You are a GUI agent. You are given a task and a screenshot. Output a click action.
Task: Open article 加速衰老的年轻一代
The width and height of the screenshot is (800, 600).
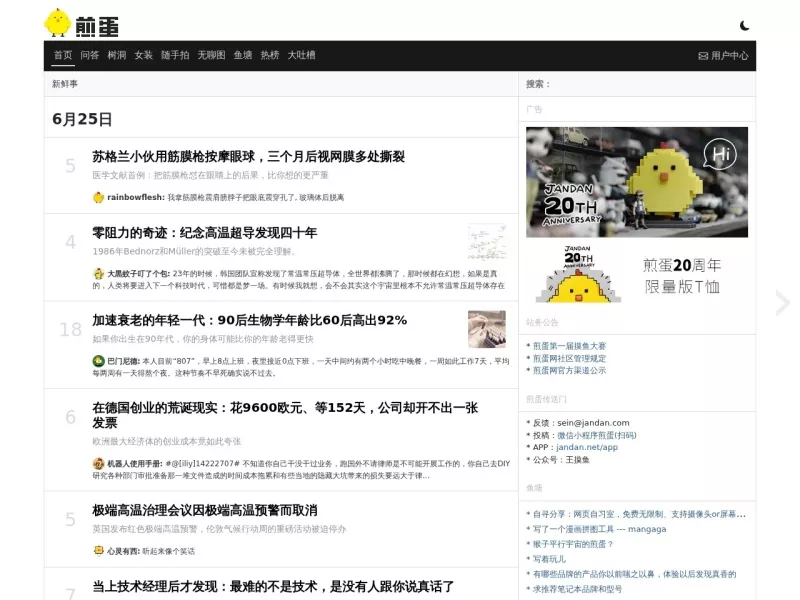point(249,320)
